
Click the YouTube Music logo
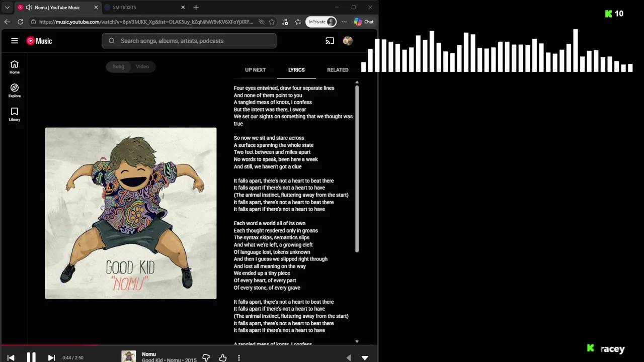[x=39, y=41]
